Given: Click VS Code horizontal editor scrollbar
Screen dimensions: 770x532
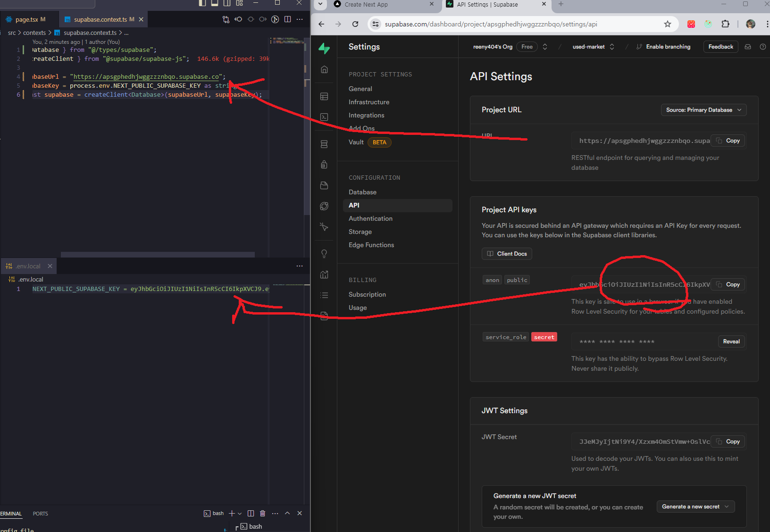Looking at the screenshot, I should point(158,255).
